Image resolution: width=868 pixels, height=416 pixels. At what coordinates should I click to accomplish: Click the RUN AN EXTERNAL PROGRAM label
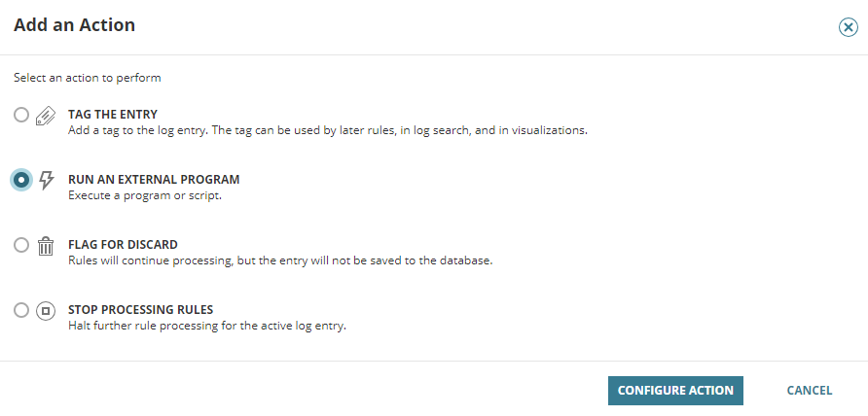point(154,180)
